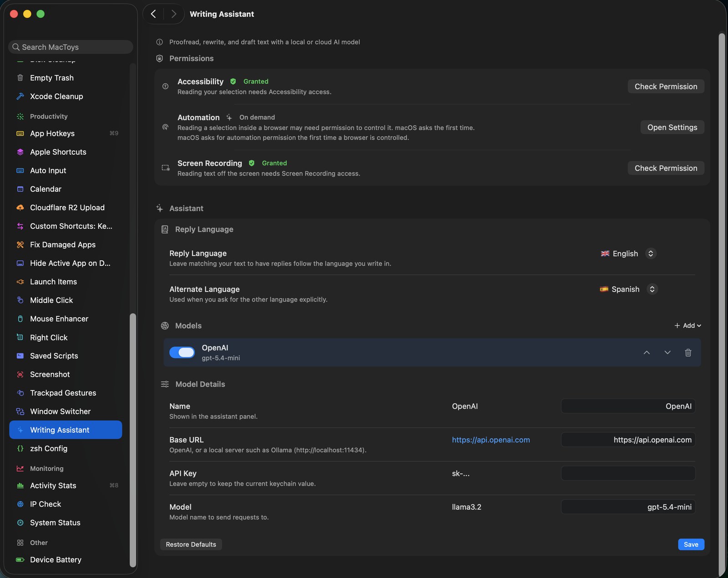Open the Reply Language English dropdown
The height and width of the screenshot is (578, 728).
(x=628, y=254)
